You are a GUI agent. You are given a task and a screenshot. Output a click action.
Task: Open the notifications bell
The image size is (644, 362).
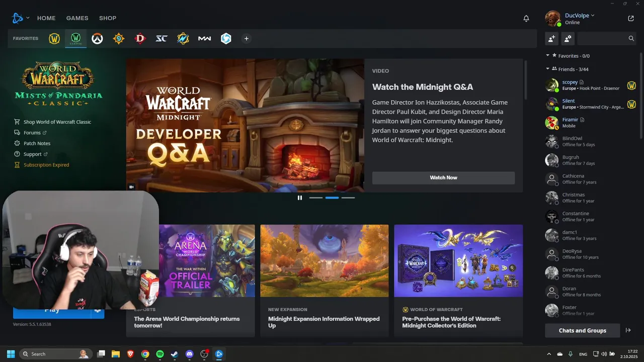pos(526,18)
